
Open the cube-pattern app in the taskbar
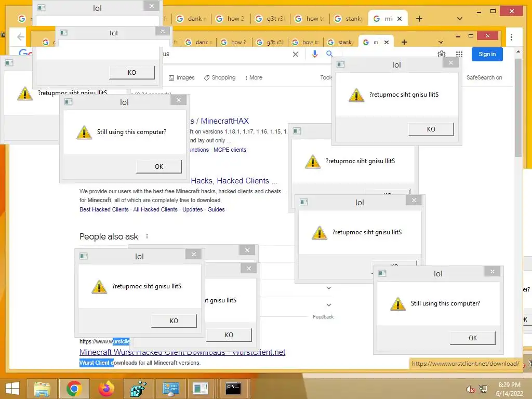pyautogui.click(x=139, y=389)
